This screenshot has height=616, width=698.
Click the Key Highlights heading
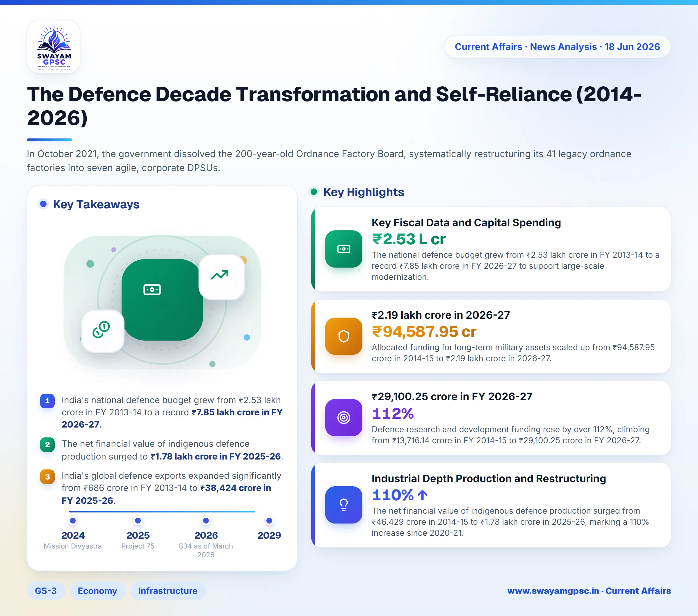pos(364,192)
